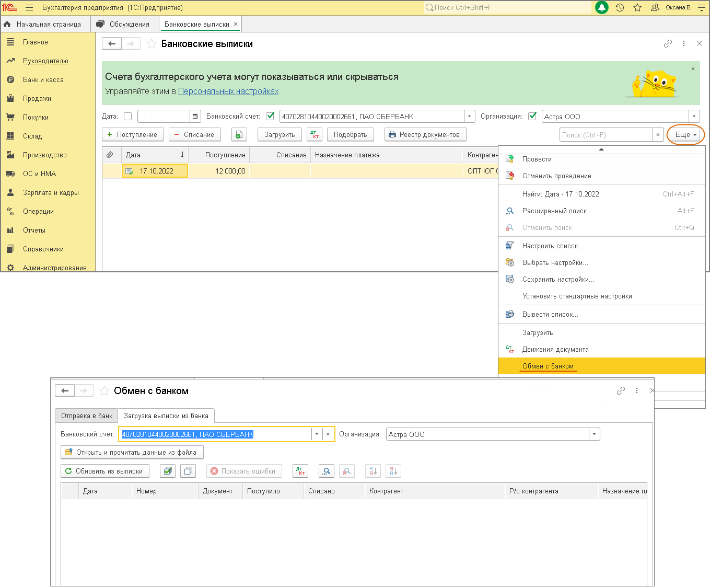Go back in the Банковские выписки window
This screenshot has height=588, width=710.
click(x=112, y=44)
